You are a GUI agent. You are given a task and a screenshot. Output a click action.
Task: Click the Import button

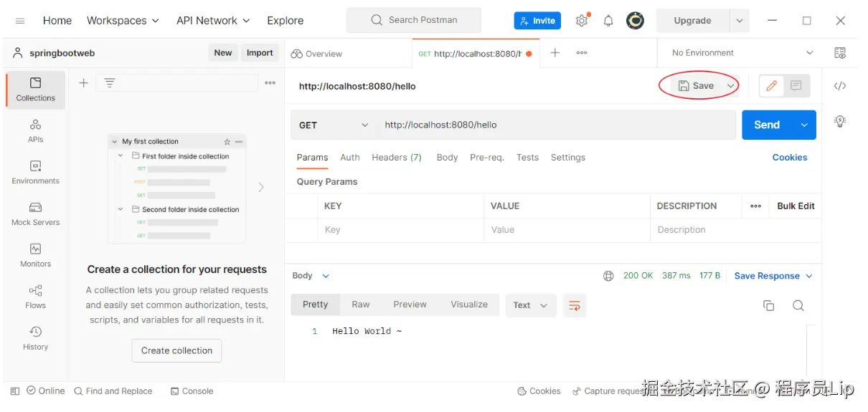click(260, 53)
